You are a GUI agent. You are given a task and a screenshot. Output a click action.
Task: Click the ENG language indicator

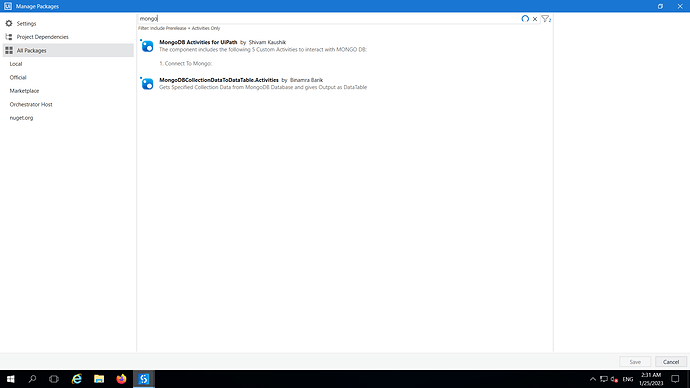tap(628, 379)
